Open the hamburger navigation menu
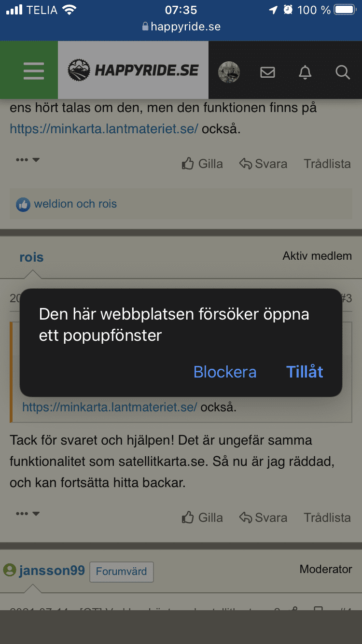The width and height of the screenshot is (362, 644). 33,71
